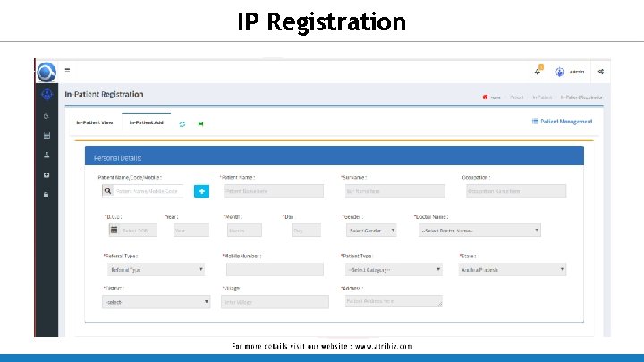Click the sidebar medical plus-box icon

coord(47,175)
